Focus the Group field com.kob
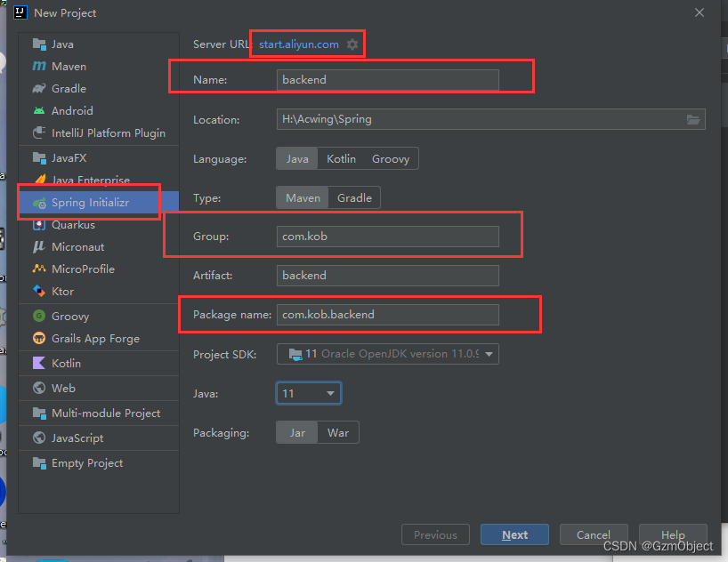The image size is (728, 562). (x=388, y=237)
